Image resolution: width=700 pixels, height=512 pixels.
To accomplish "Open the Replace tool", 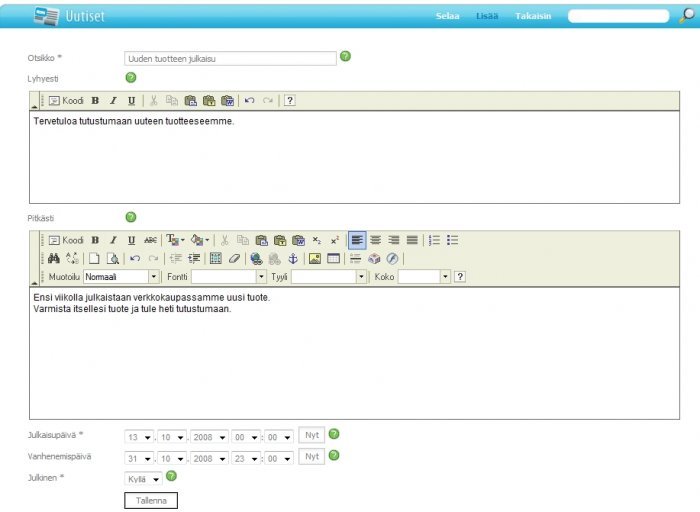I will pyautogui.click(x=72, y=258).
